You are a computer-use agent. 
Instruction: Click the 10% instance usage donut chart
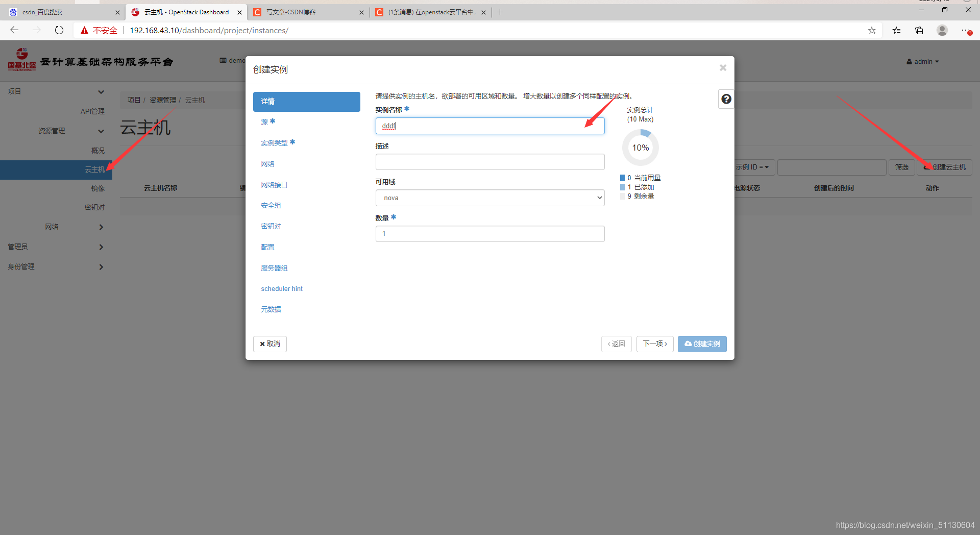click(641, 148)
